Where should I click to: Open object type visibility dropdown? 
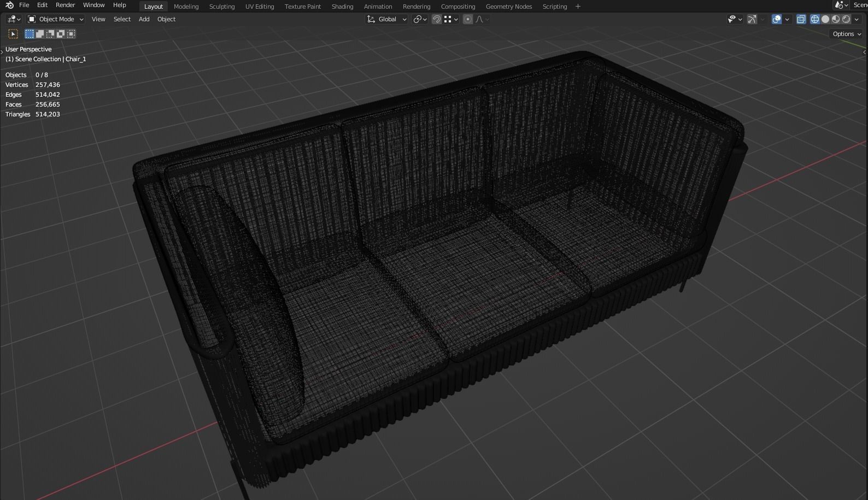(x=735, y=19)
